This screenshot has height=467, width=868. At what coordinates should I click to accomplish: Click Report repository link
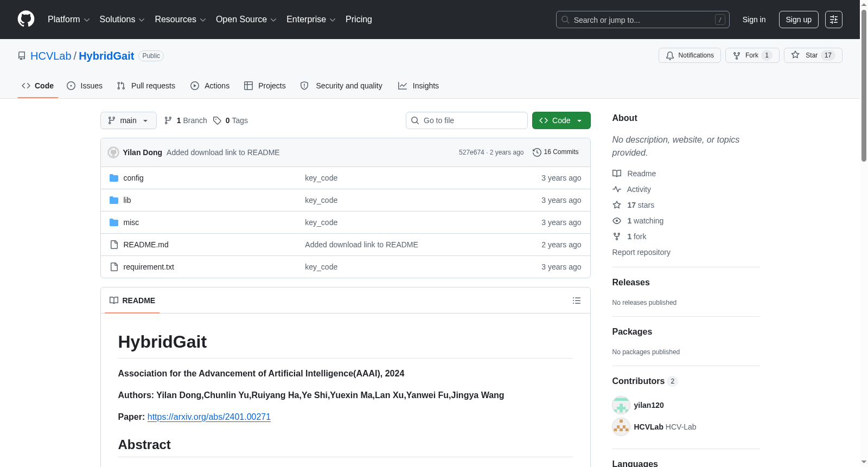click(x=641, y=252)
